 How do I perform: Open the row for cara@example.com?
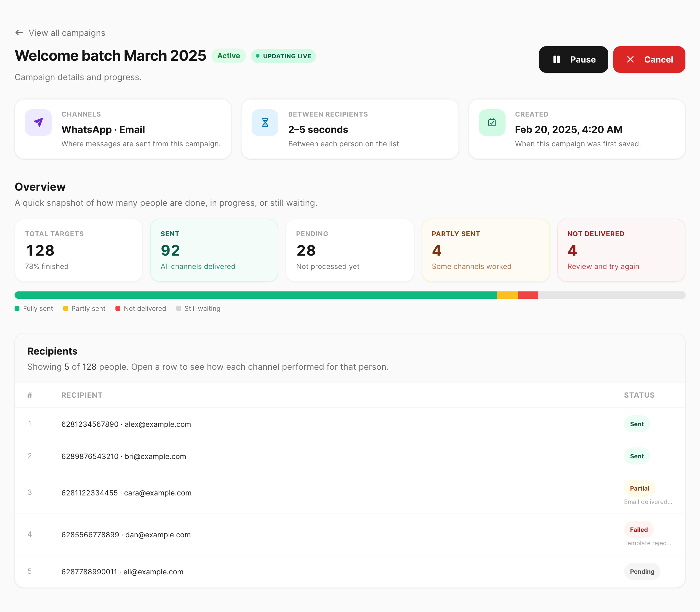[350, 493]
